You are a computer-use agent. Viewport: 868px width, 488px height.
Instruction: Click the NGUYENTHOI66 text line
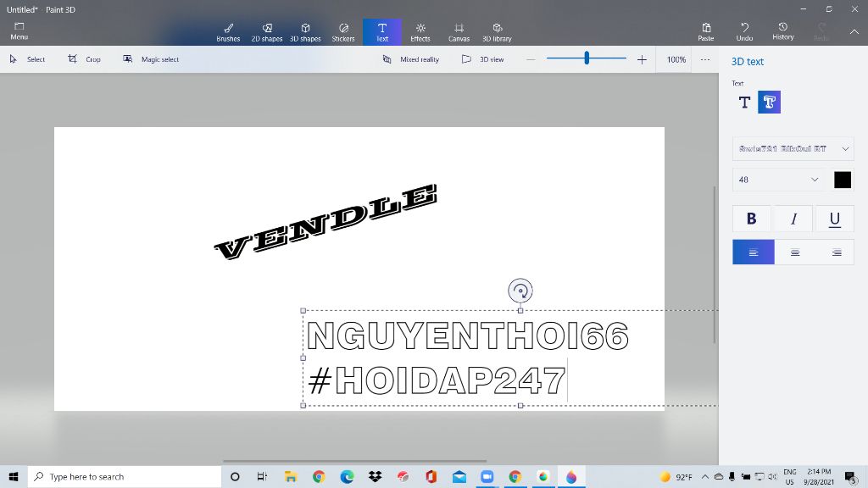(468, 335)
